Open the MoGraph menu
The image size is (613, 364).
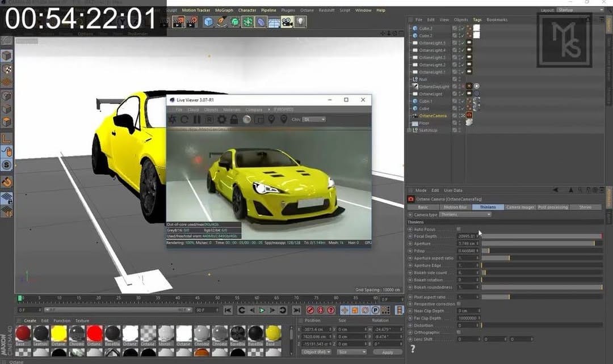pyautogui.click(x=224, y=10)
